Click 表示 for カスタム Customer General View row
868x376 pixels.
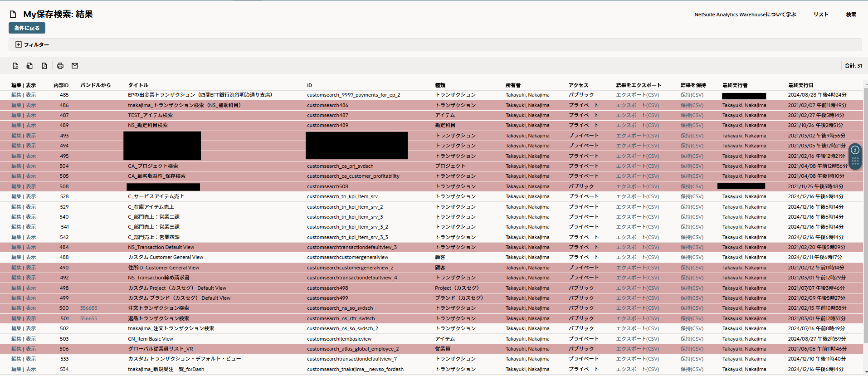[31, 257]
